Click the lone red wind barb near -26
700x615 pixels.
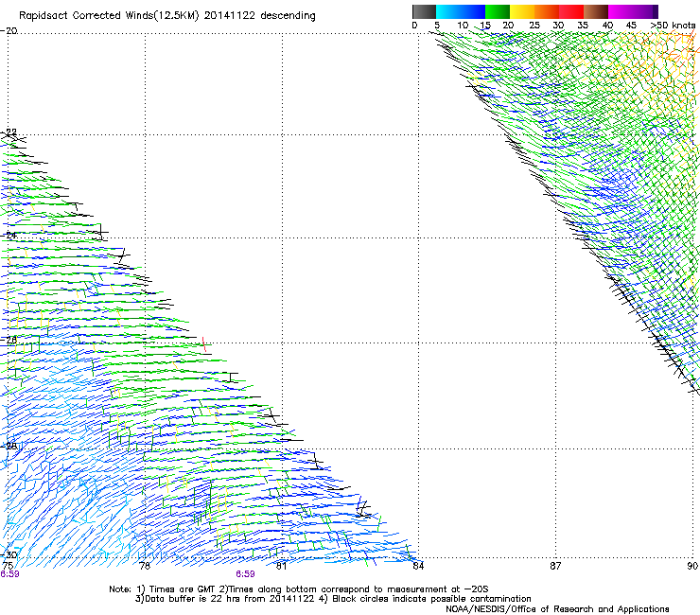coord(204,344)
